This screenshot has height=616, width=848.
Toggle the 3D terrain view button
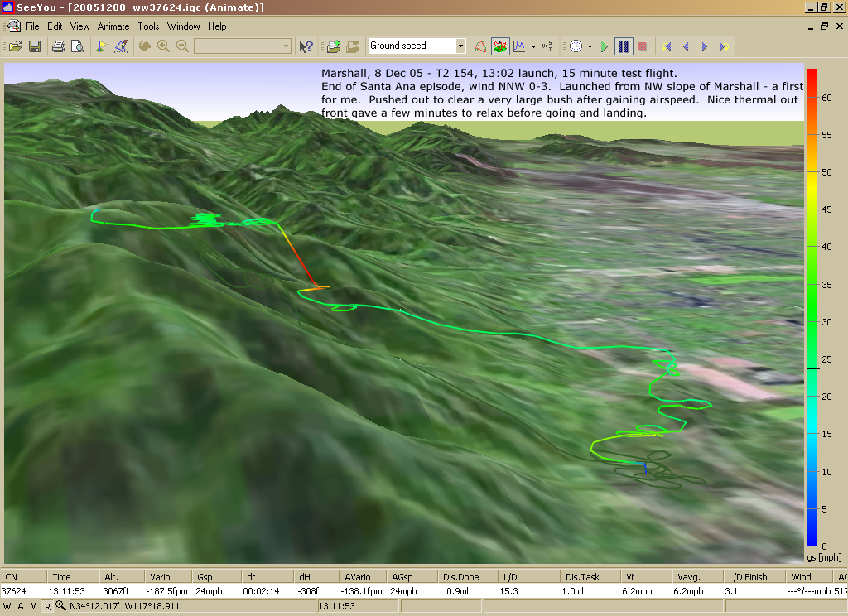click(500, 46)
